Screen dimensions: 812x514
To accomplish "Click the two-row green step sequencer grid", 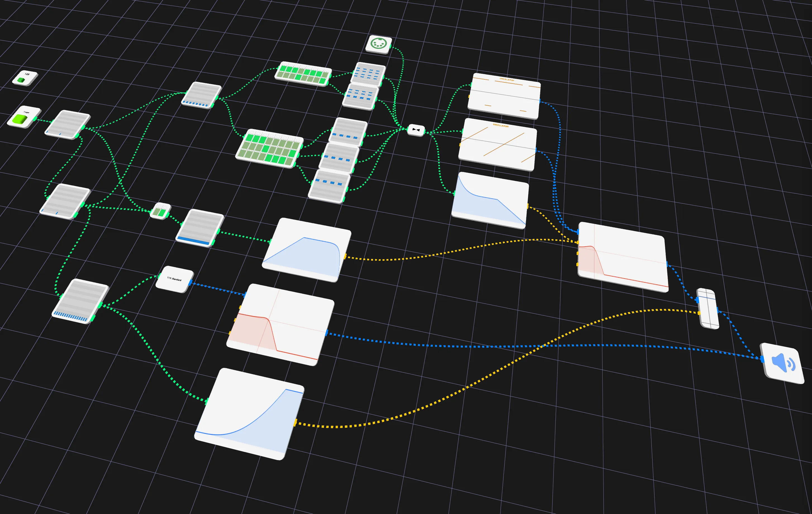I will [303, 74].
